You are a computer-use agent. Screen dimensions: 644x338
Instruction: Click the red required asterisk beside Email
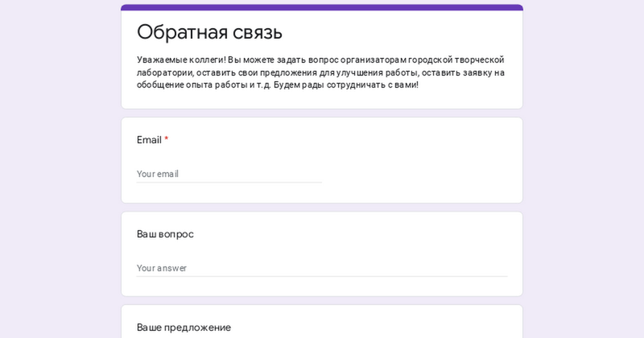[167, 140]
